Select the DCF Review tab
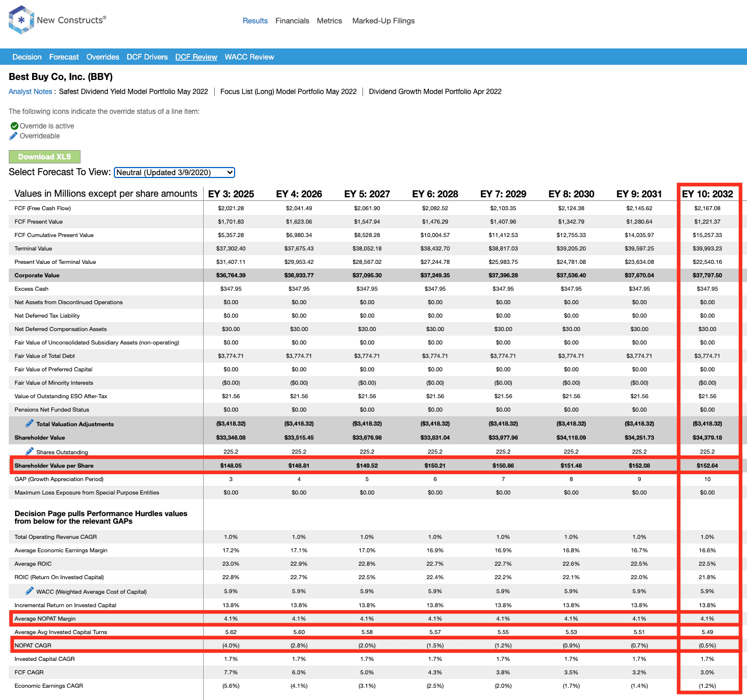The width and height of the screenshot is (747, 700). 196,57
